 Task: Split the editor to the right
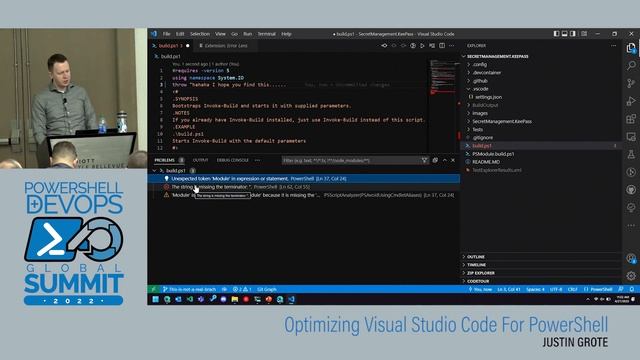[442, 46]
